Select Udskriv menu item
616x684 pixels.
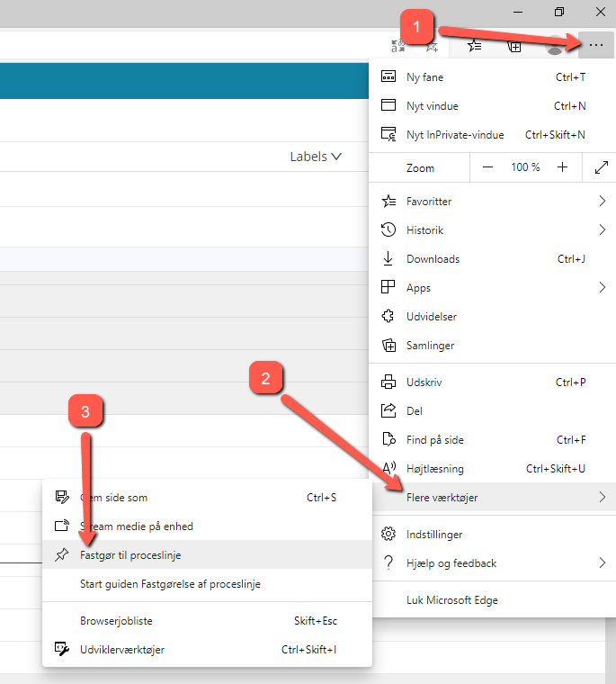coord(493,382)
